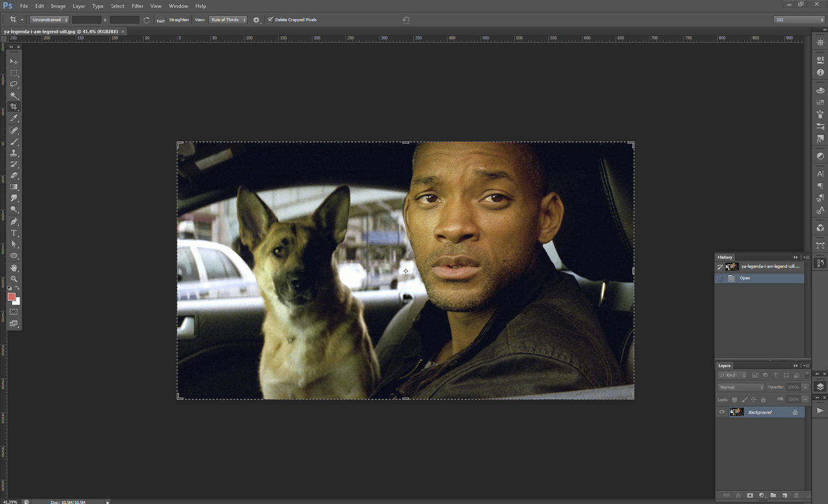Select the Brush tool
828x504 pixels.
pyautogui.click(x=14, y=142)
